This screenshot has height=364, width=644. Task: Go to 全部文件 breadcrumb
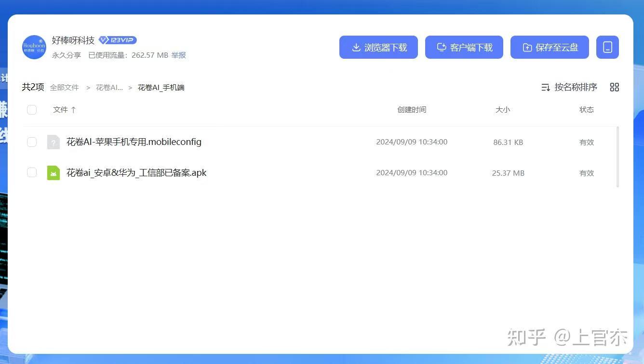tap(64, 88)
